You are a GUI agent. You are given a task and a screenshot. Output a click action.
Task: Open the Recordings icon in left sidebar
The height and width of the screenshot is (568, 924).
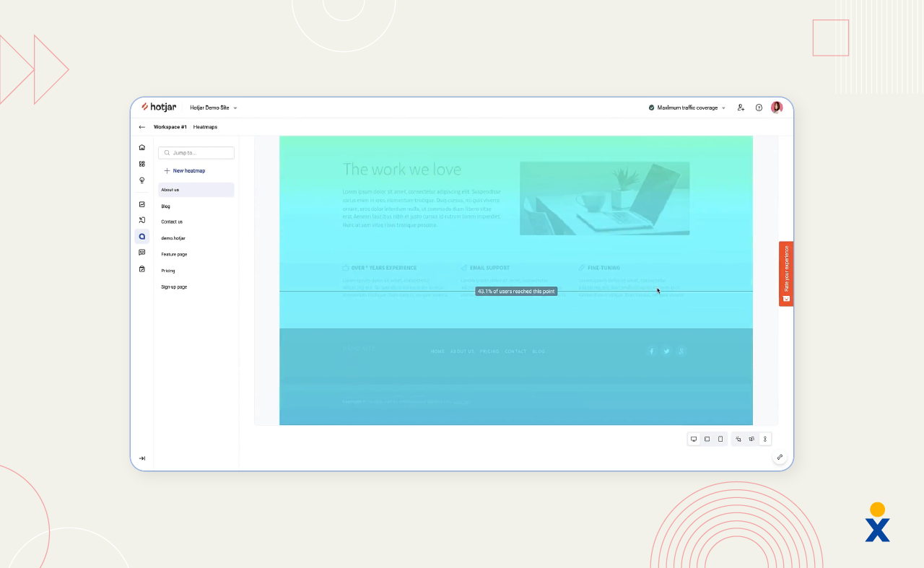click(x=142, y=220)
